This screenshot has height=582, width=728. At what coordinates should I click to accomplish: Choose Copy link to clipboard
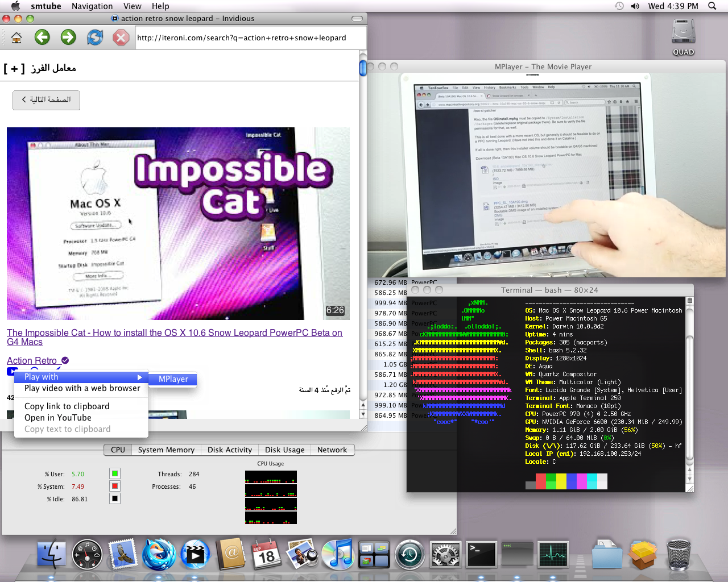coord(81,406)
